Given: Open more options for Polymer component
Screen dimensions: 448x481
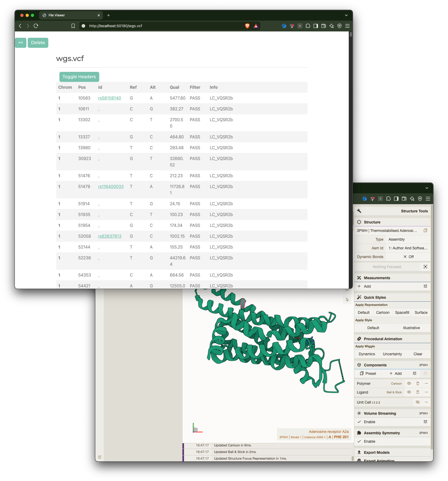Looking at the screenshot, I should 426,384.
